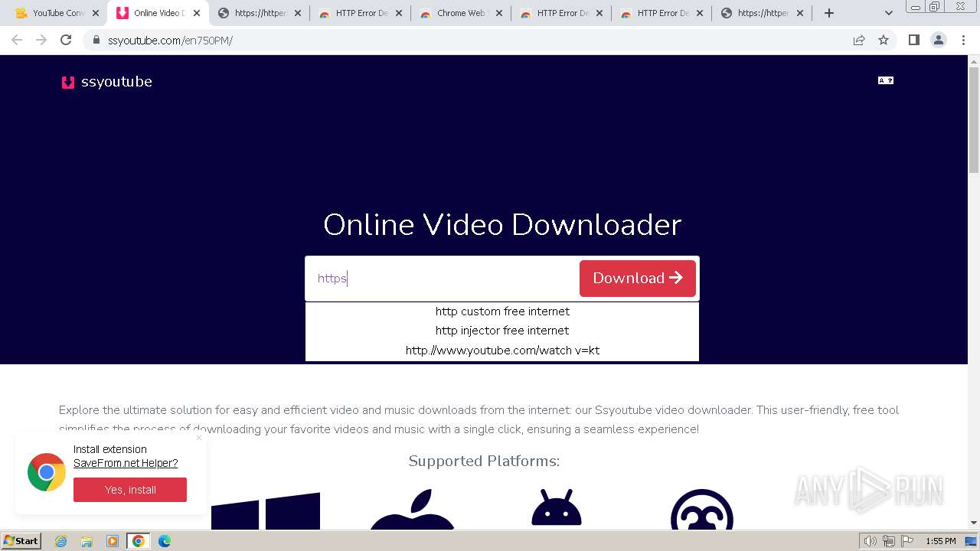
Task: Click the 'Online Video Downloader' heading
Action: point(502,225)
